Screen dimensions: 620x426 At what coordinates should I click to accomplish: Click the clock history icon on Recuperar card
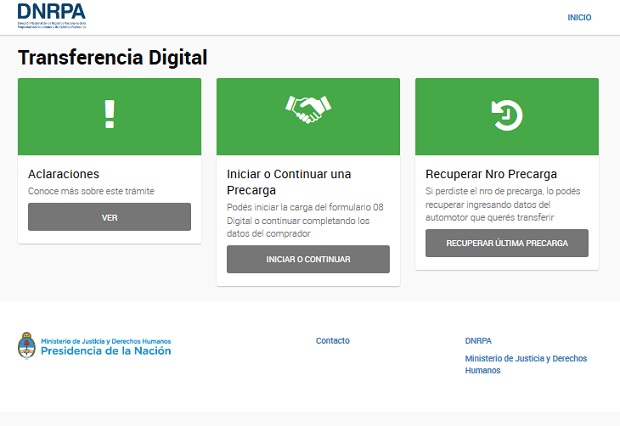point(506,115)
